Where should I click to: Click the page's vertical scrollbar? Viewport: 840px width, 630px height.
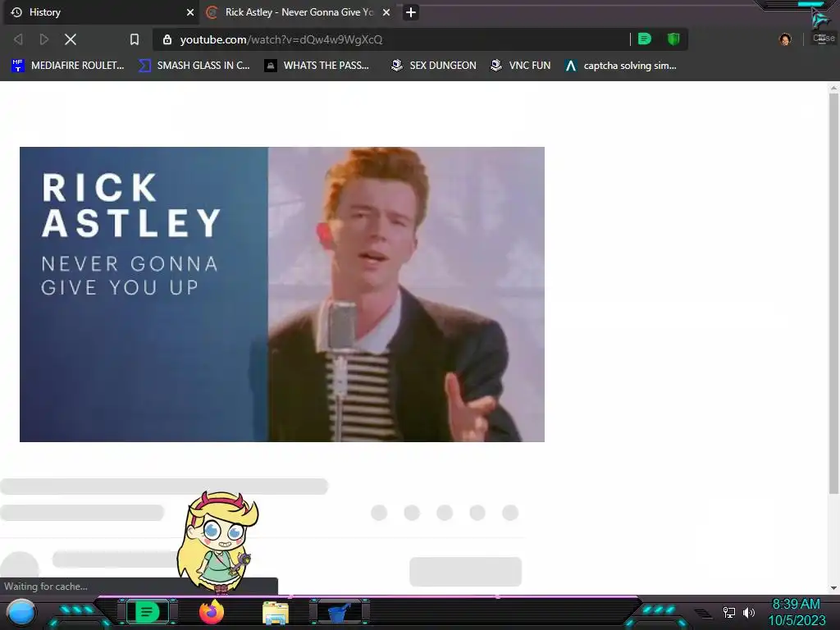pyautogui.click(x=833, y=294)
